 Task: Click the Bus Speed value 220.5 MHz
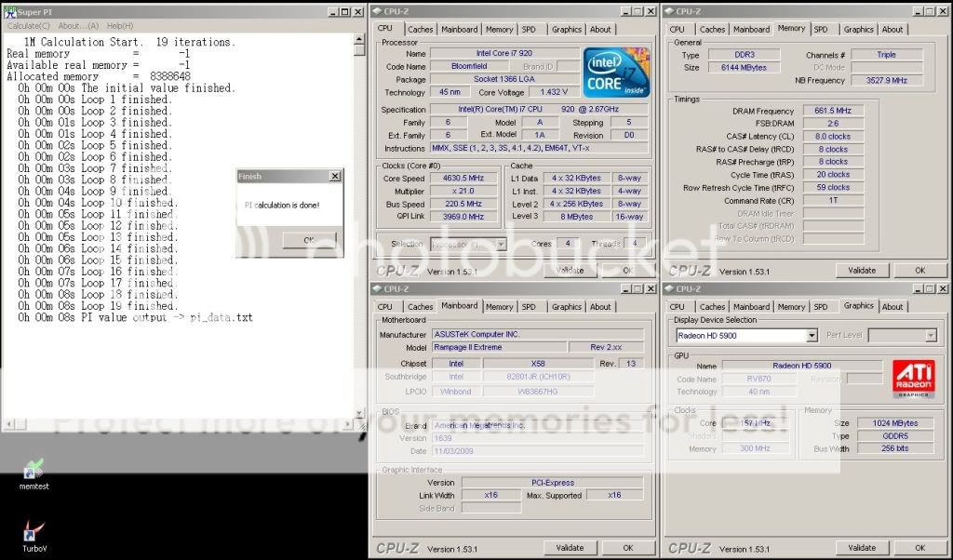(x=463, y=204)
